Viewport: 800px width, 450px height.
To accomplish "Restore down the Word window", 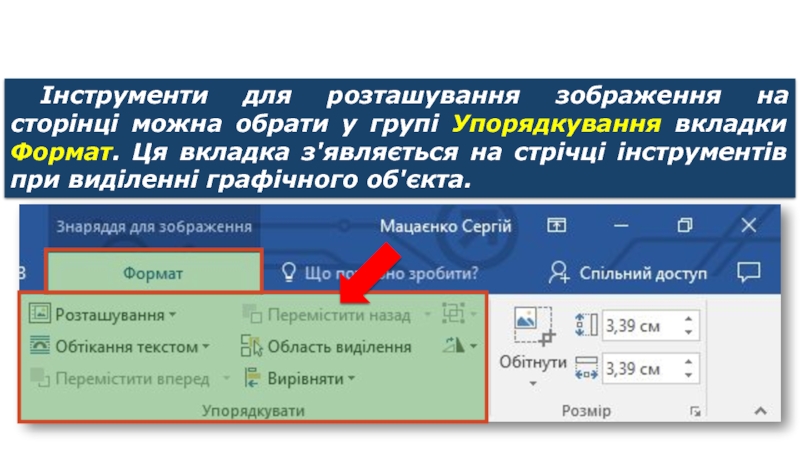I will [x=685, y=225].
